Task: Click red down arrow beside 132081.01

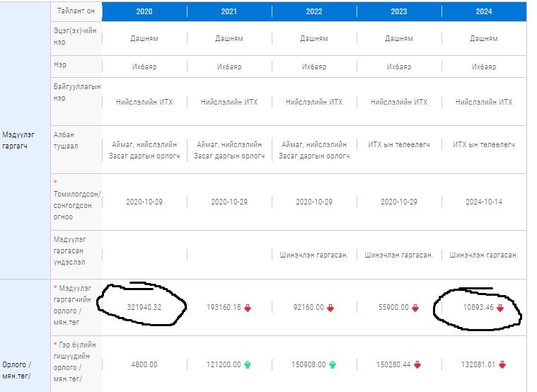Action: point(502,364)
